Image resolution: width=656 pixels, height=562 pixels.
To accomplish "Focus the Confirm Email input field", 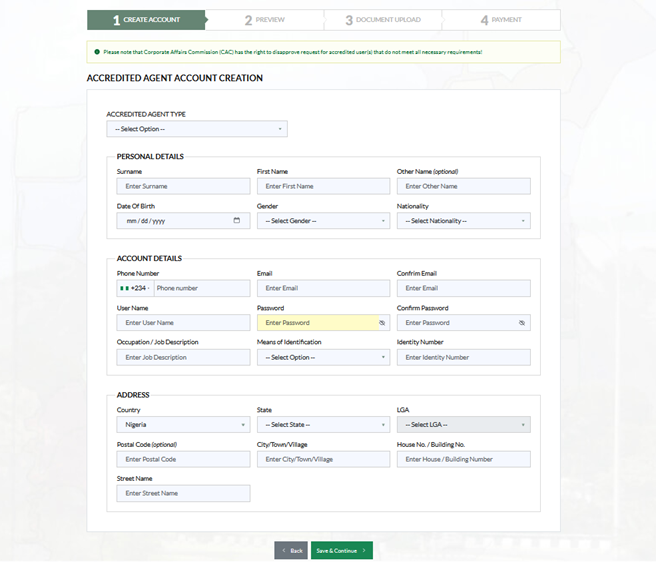I will (x=464, y=288).
